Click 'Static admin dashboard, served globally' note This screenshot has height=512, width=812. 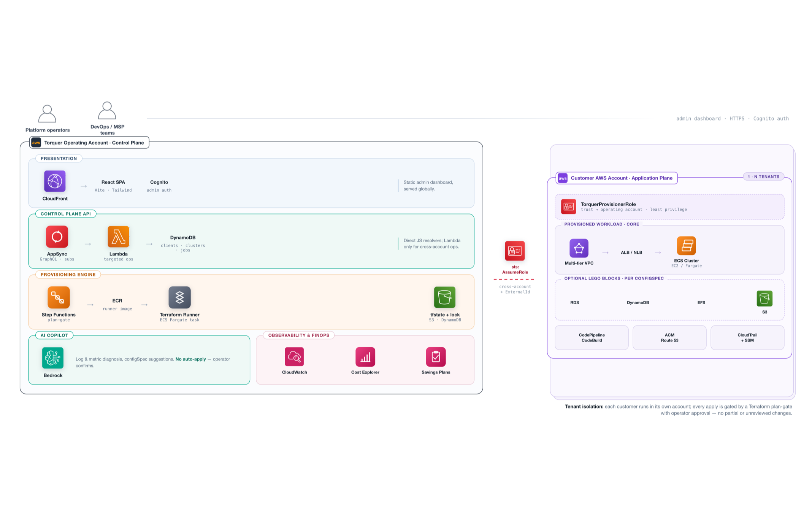click(x=428, y=186)
